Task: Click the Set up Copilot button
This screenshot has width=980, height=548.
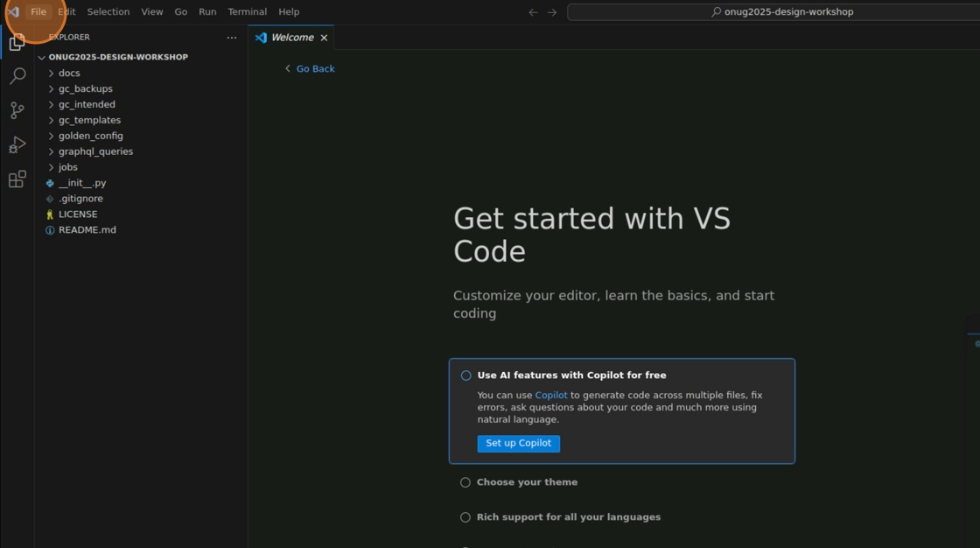Action: tap(519, 443)
